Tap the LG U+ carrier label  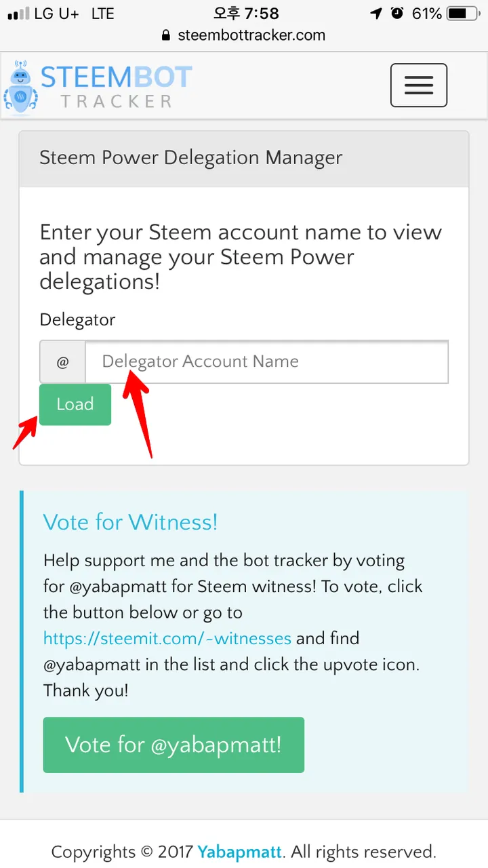57,14
